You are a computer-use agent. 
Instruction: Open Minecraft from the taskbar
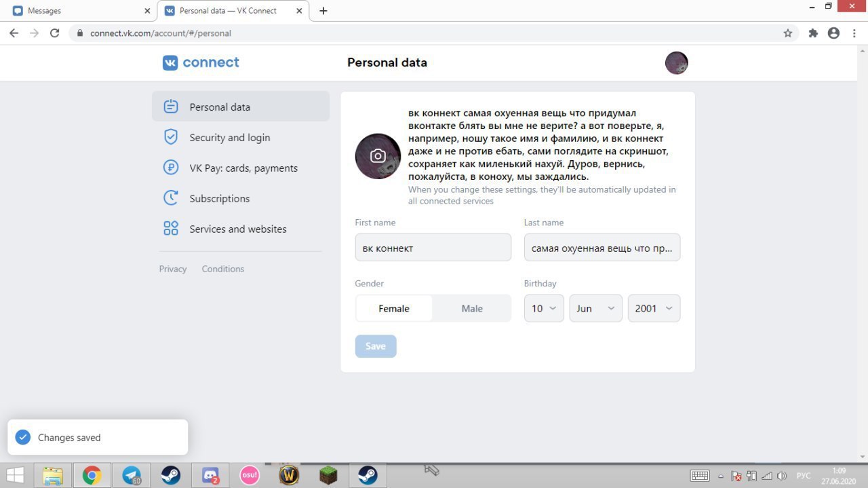click(328, 475)
